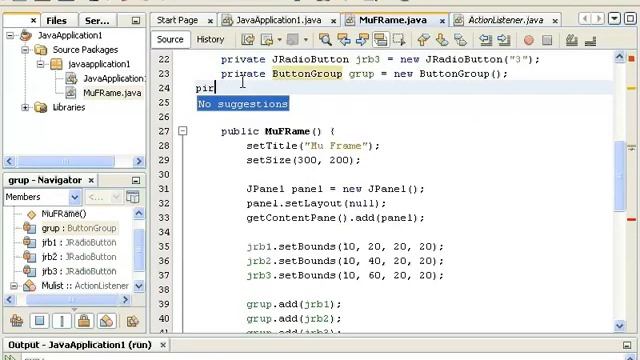This screenshot has height=360, width=640.
Task: Toggle Highlight Search icon in toolbar
Action: (380, 40)
